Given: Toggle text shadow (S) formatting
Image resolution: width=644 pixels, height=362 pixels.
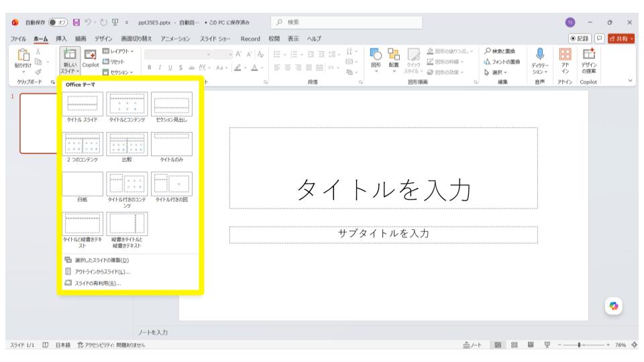Looking at the screenshot, I should [180, 68].
